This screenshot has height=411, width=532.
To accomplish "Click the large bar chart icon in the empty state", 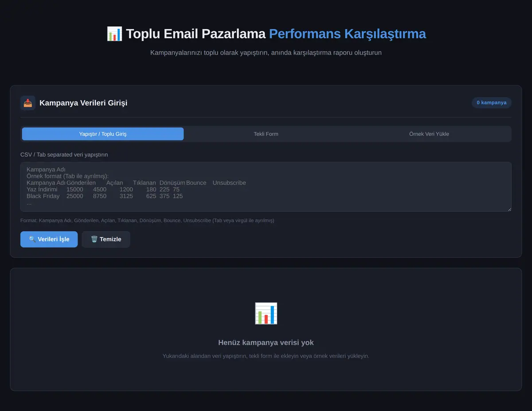I will (x=266, y=313).
